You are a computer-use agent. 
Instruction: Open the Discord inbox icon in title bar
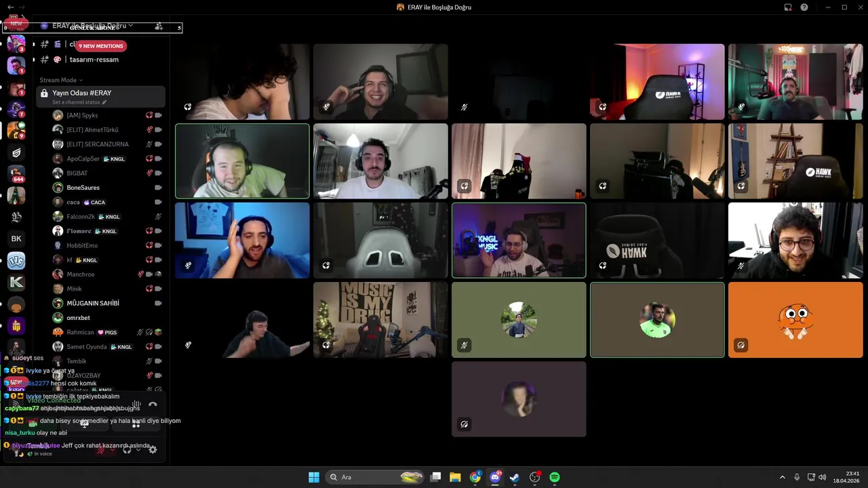pyautogui.click(x=788, y=7)
